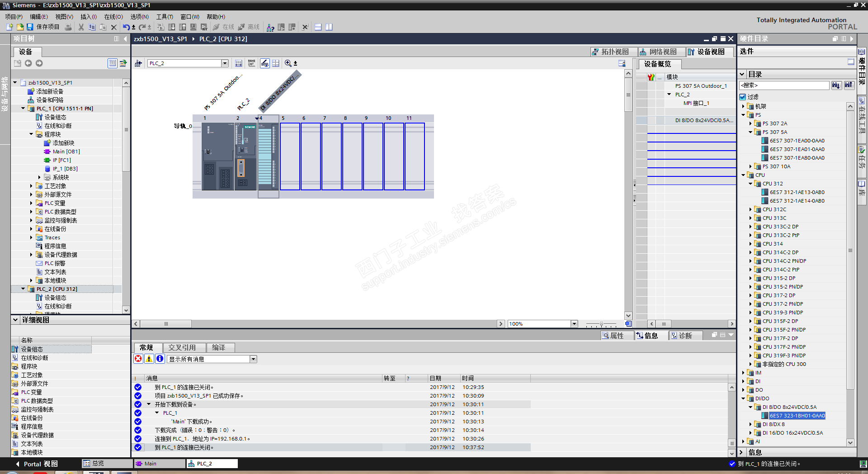Expand the CPU 314 catalog folder
This screenshot has width=868, height=474.
[x=750, y=244]
